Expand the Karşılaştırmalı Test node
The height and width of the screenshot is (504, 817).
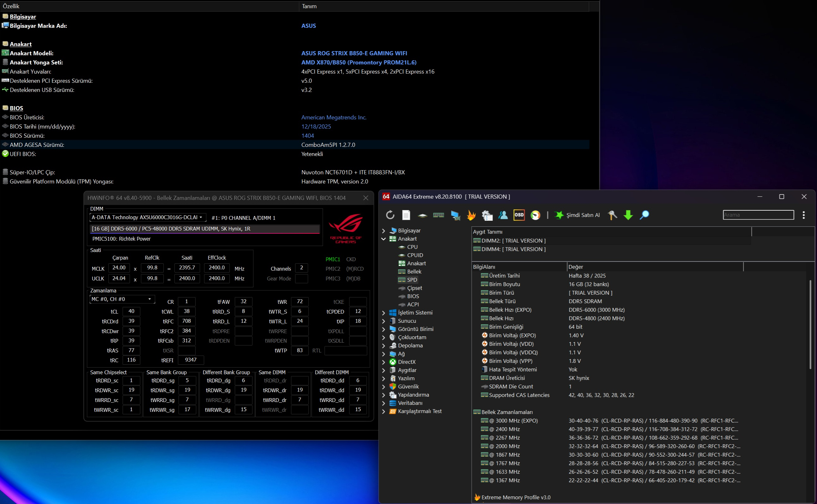[384, 411]
